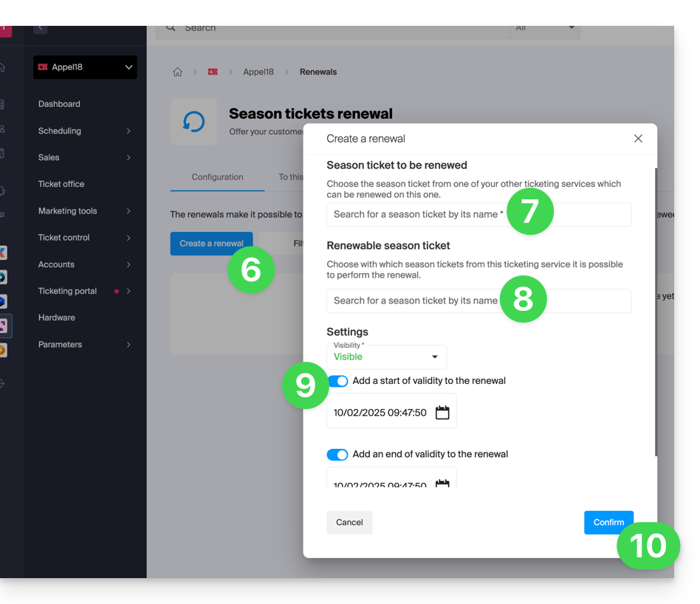Click the Confirm button

tap(608, 522)
